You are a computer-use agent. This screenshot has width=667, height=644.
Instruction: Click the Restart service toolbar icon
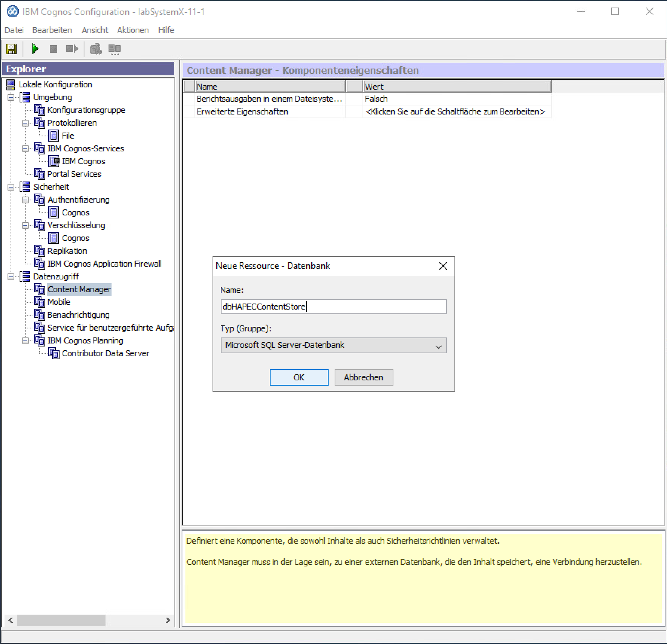click(x=72, y=49)
